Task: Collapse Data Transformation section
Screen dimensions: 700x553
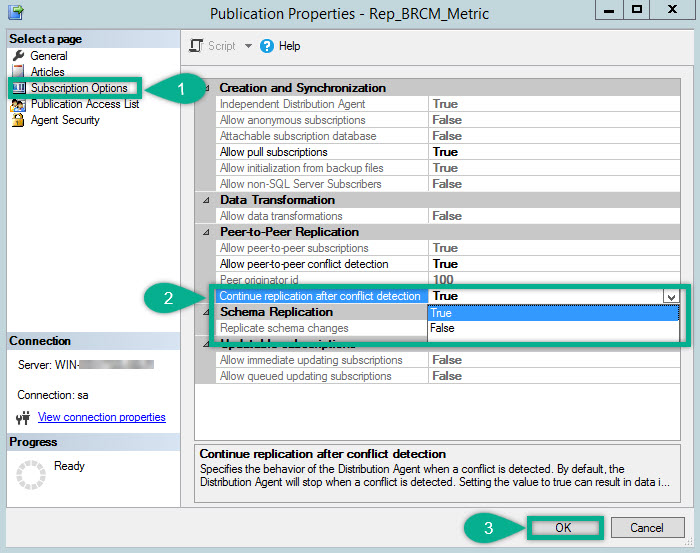Action: click(206, 200)
